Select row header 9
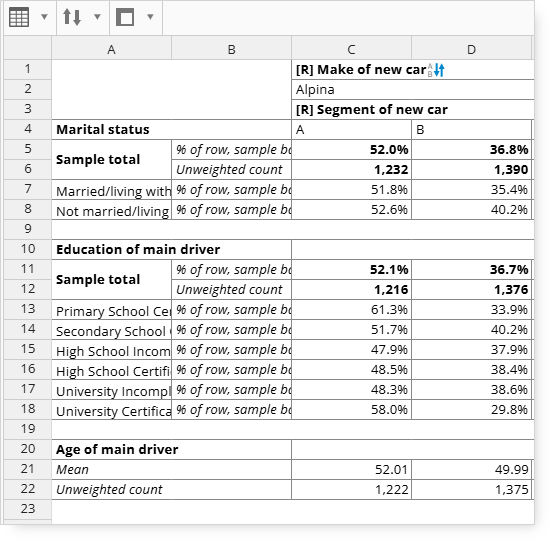Screen dimensions: 550x540 tap(28, 229)
